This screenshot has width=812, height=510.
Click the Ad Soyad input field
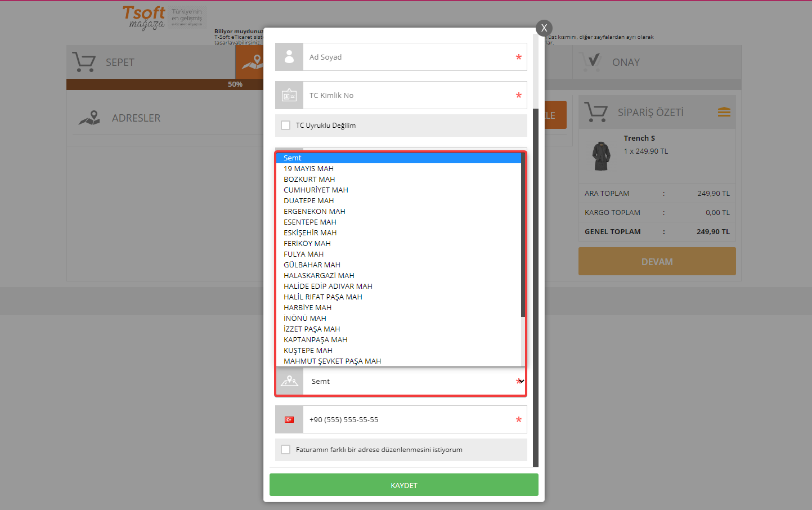click(x=415, y=57)
